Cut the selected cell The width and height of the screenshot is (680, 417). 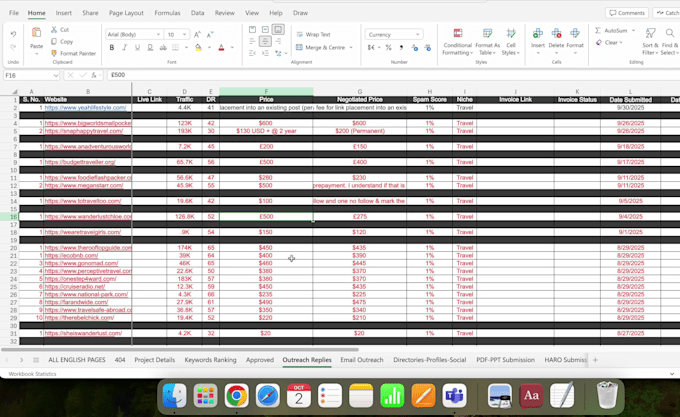coord(60,29)
